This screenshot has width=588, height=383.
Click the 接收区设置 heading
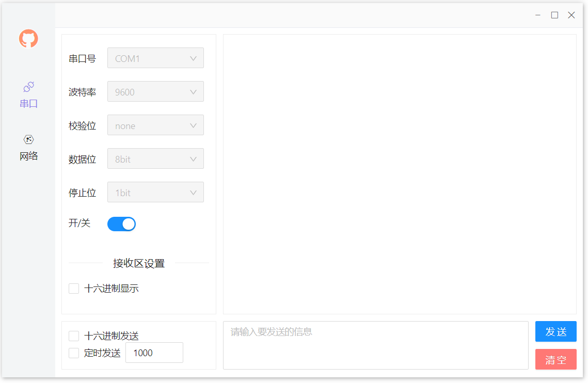(x=139, y=263)
